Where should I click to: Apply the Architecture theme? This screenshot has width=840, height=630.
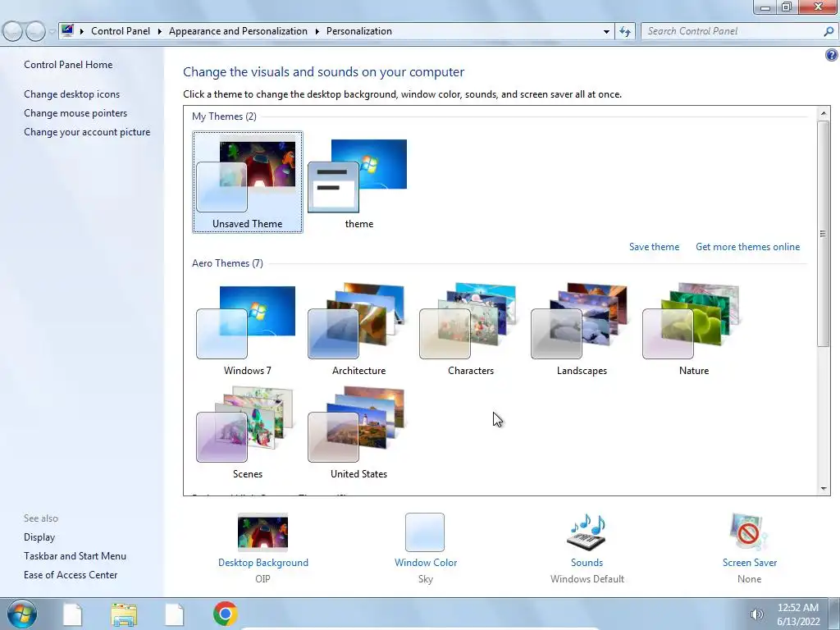(358, 328)
